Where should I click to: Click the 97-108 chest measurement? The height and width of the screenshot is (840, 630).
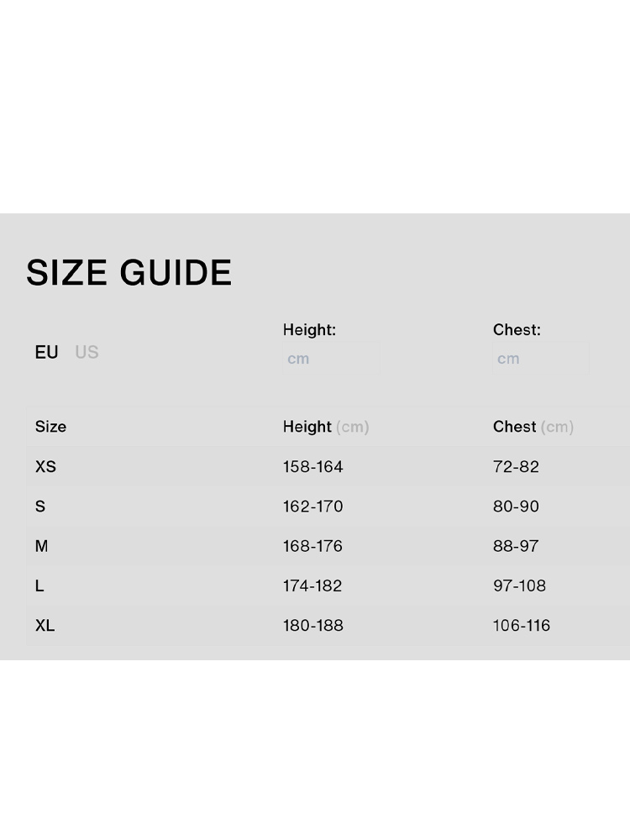pyautogui.click(x=519, y=585)
